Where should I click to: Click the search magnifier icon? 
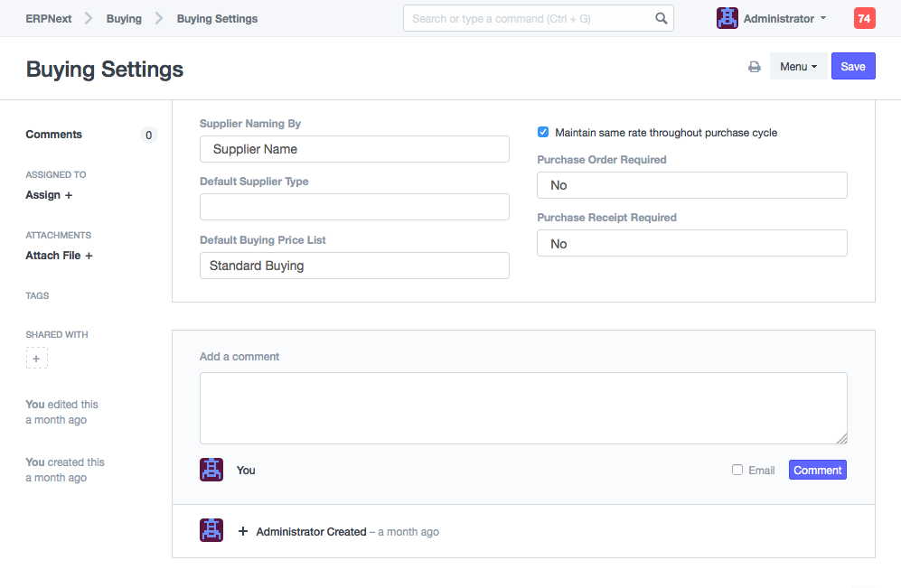pos(662,18)
